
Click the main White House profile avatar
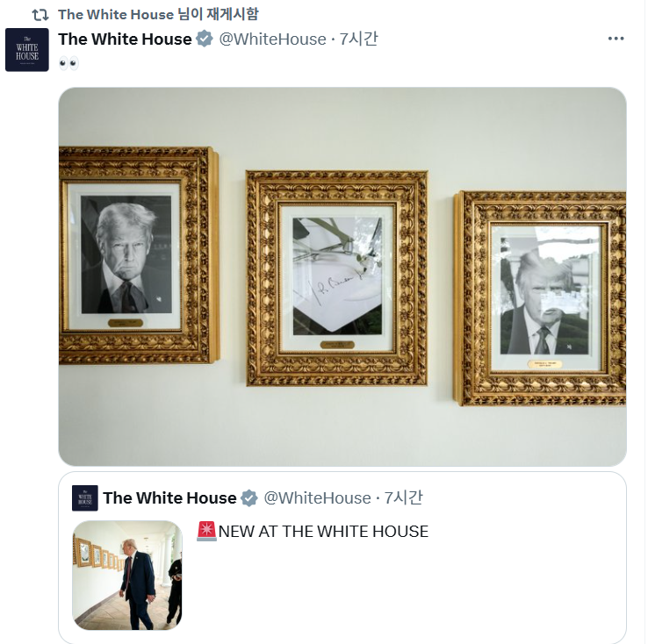click(27, 50)
